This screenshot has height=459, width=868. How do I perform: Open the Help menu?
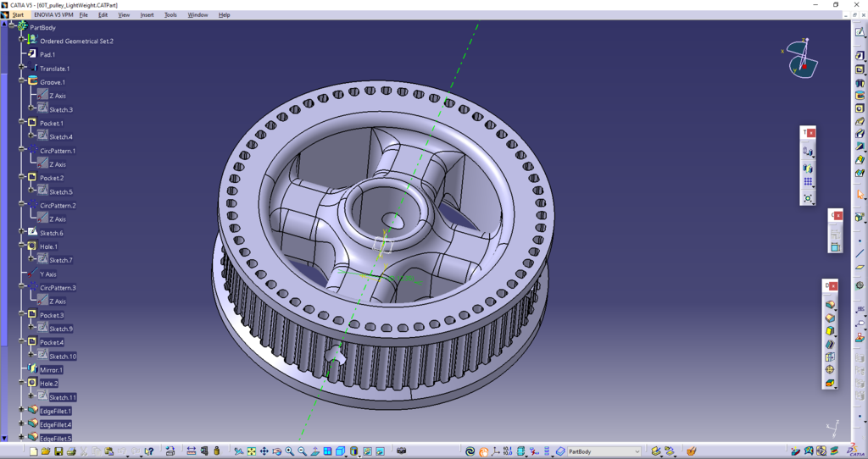(x=224, y=15)
